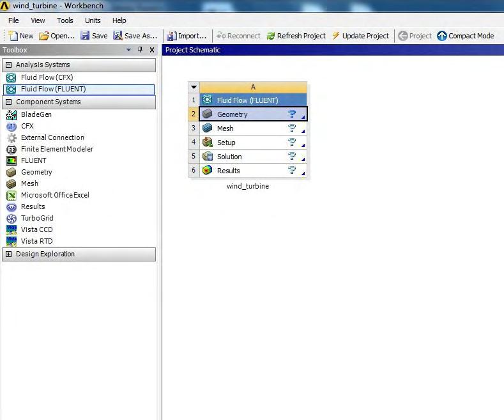Click the Mesh cell icon in system A
The width and height of the screenshot is (504, 420).
(208, 128)
